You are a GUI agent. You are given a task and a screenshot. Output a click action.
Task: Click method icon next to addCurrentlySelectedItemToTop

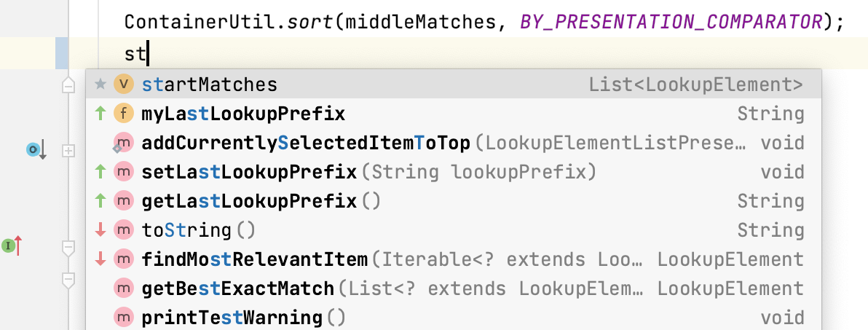point(123,143)
